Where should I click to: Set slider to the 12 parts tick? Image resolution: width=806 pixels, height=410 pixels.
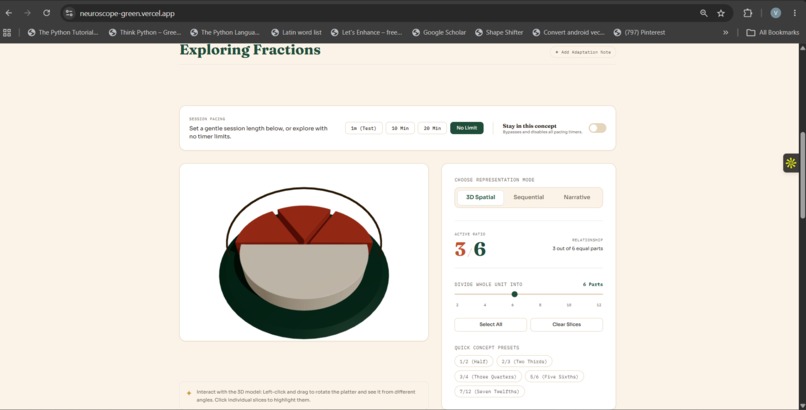click(x=599, y=305)
